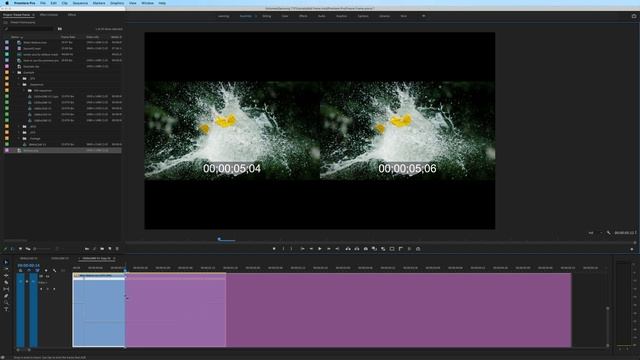The height and width of the screenshot is (360, 640).
Task: Move the Program Monitor scrub bar playhead
Action: coord(219,239)
